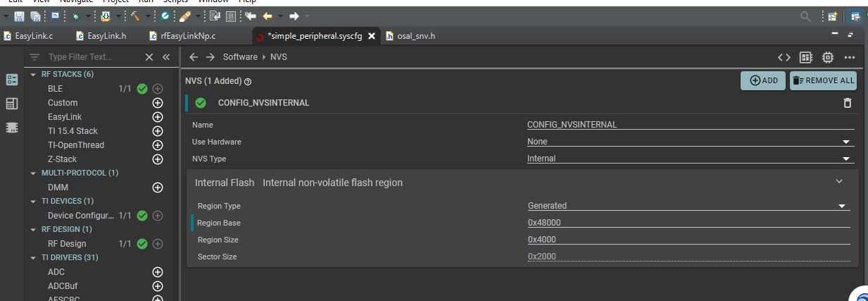Add a Z-Stack instance with plus icon
Image resolution: width=868 pixels, height=301 pixels.
coord(158,159)
